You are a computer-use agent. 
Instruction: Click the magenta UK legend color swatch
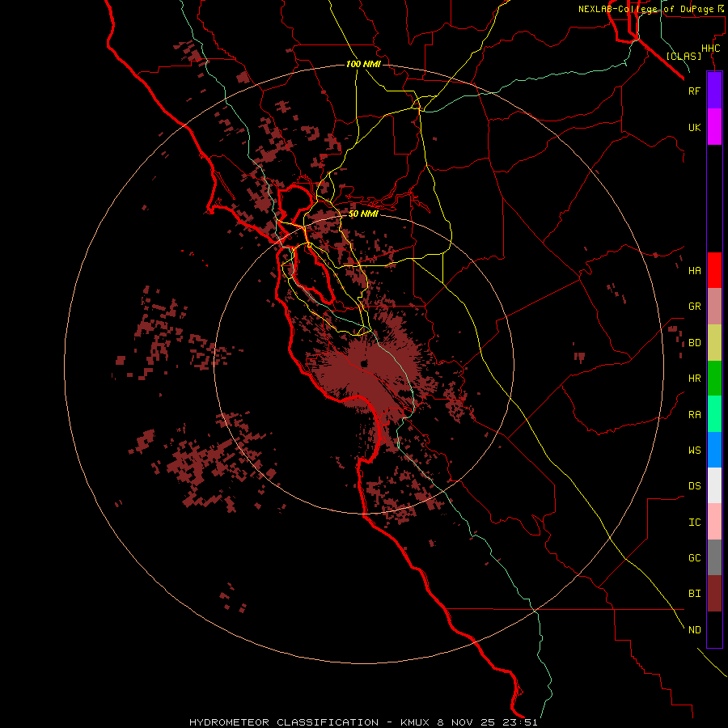pos(714,127)
